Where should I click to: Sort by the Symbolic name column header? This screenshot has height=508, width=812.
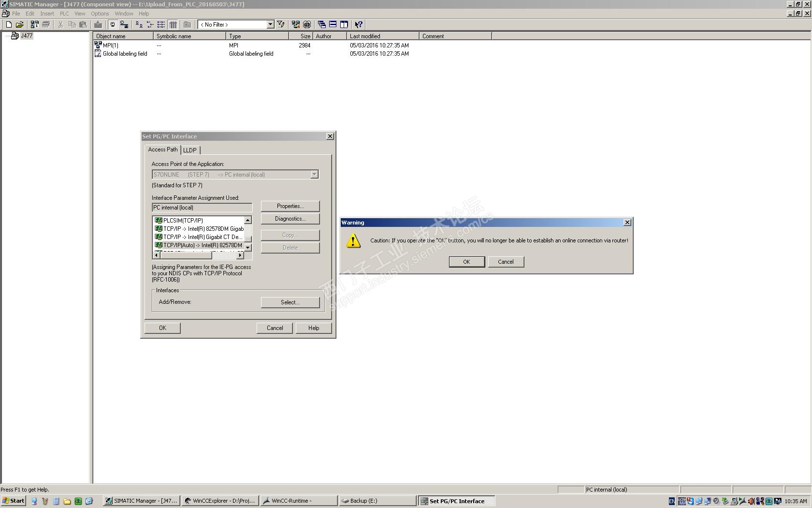coord(189,36)
